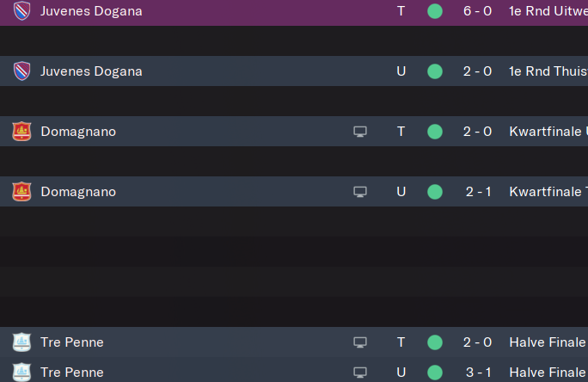Screen dimensions: 588x382
Task: Click Tre Penne crest in the 2 - 0 row
Action: [21, 342]
